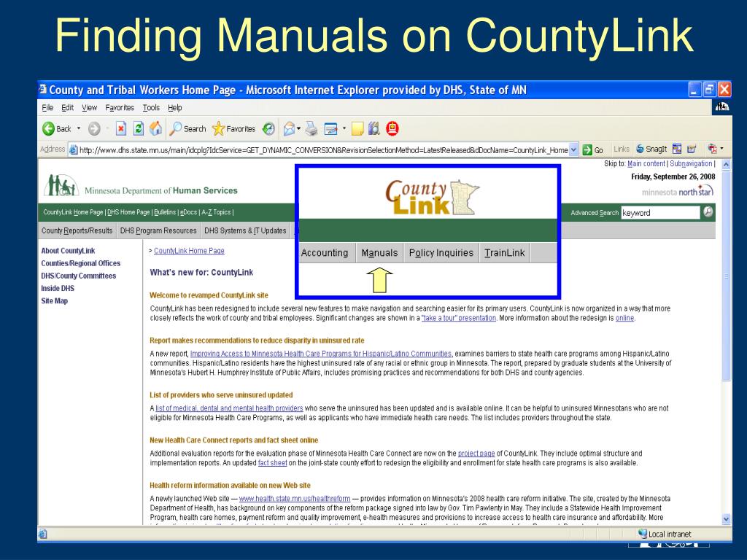
Task: Open eDocs in the green navigation bar
Action: tap(189, 212)
